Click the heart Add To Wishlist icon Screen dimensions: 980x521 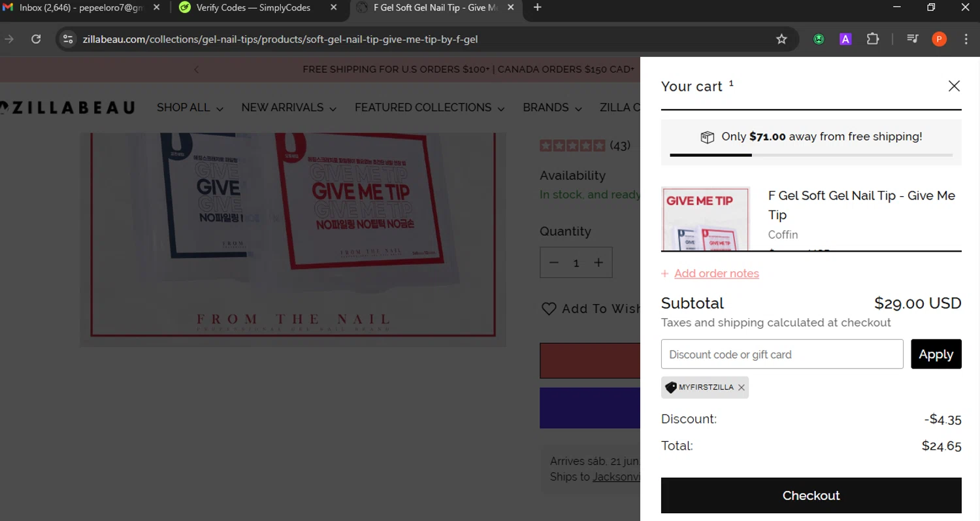click(x=549, y=309)
